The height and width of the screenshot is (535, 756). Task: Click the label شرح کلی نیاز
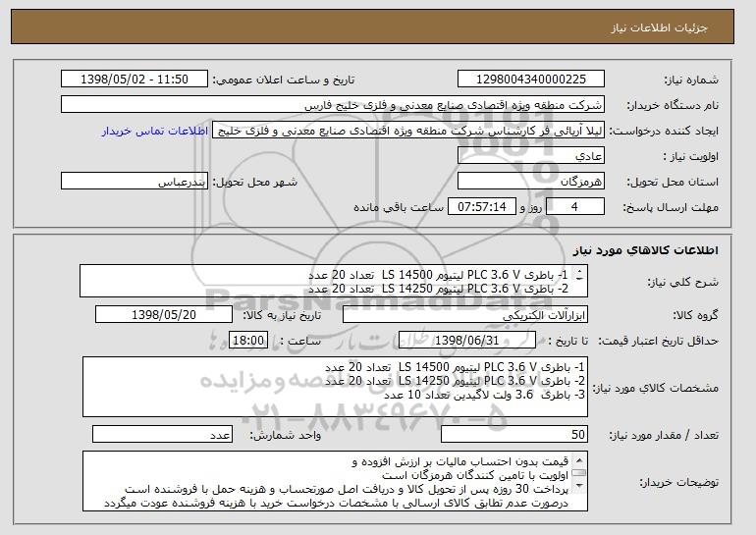click(682, 282)
